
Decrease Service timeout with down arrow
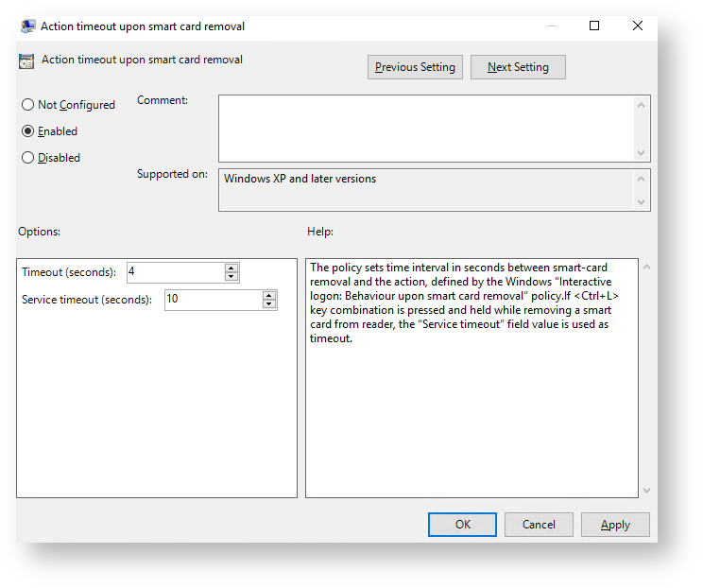(x=269, y=304)
